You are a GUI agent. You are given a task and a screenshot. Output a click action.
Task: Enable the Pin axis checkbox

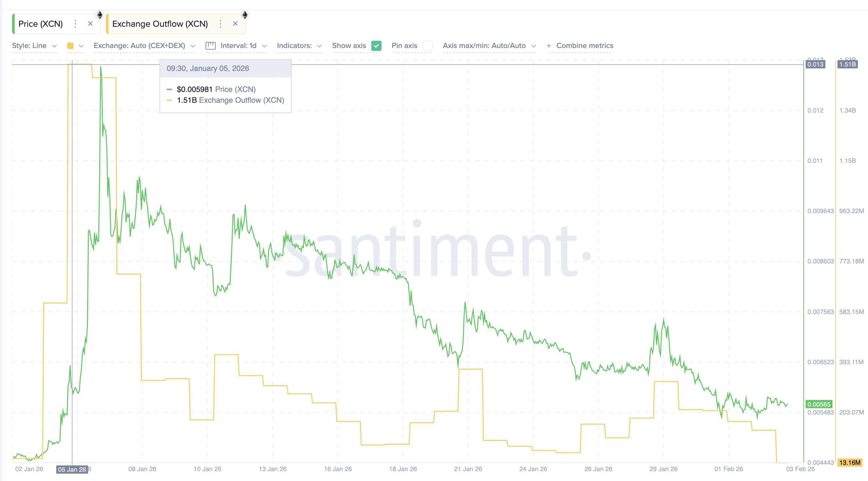pyautogui.click(x=427, y=46)
